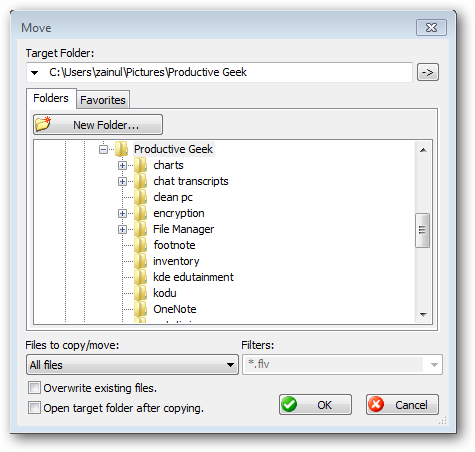This screenshot has height=452, width=475.
Task: Click the chat transcripts folder icon
Action: 141,181
